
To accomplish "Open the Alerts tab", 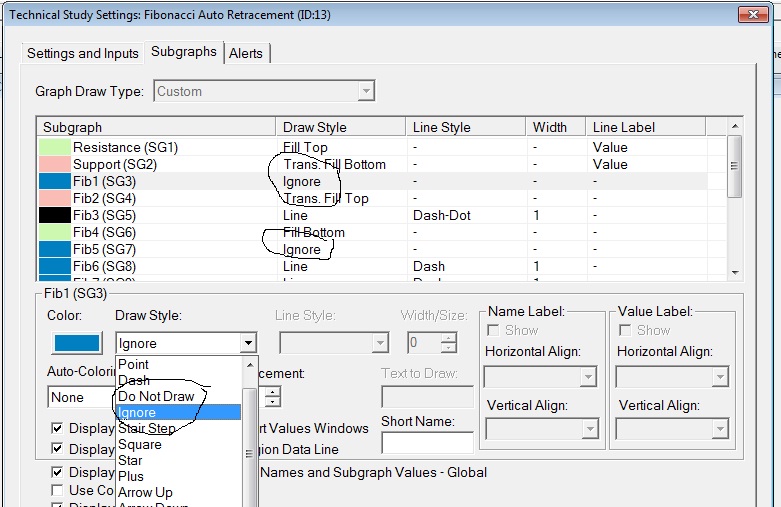I will point(248,53).
